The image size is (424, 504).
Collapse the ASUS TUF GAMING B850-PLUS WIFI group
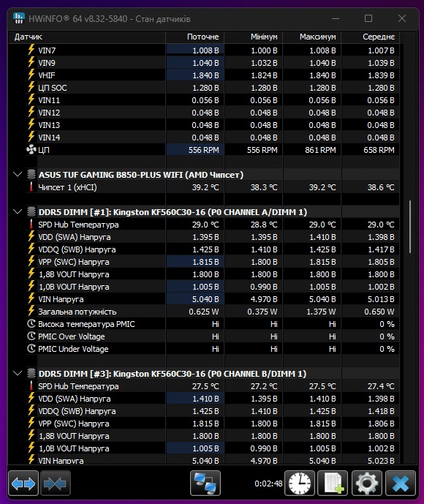click(18, 175)
